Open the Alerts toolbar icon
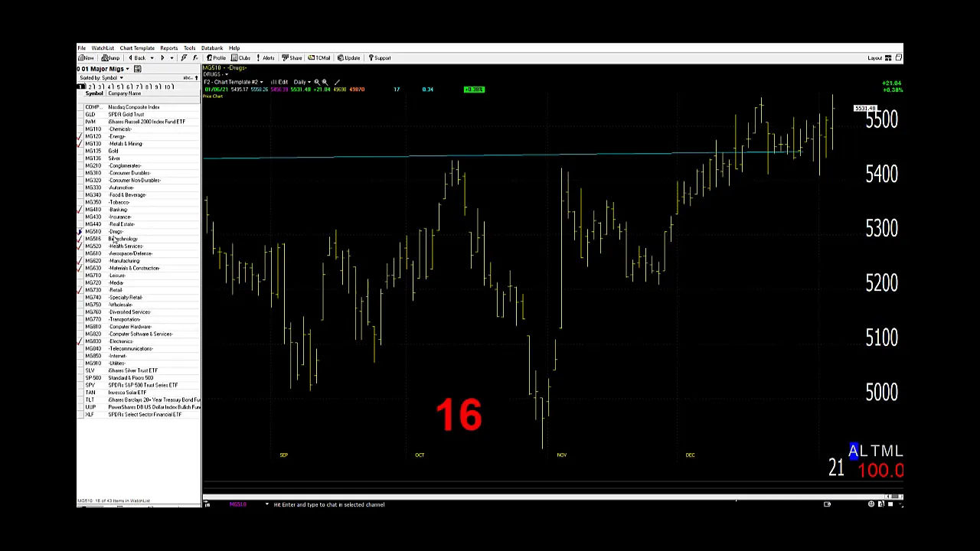Image resolution: width=980 pixels, height=551 pixels. [x=266, y=58]
